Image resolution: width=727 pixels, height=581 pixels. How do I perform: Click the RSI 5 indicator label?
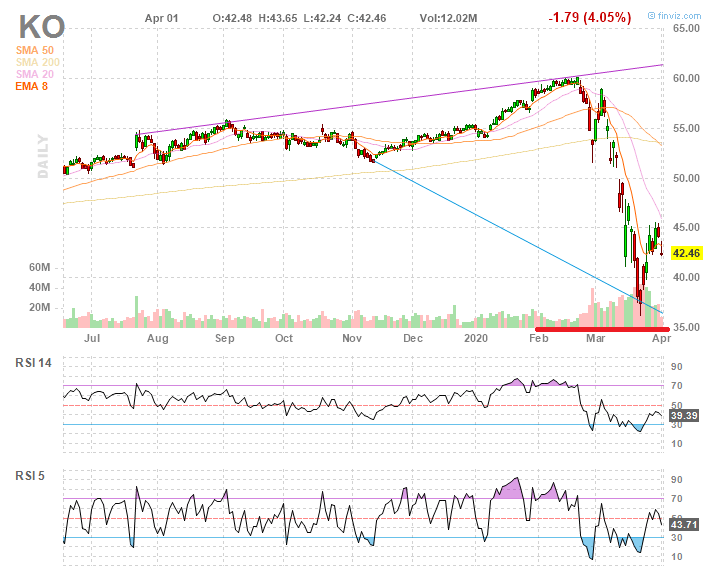point(30,476)
